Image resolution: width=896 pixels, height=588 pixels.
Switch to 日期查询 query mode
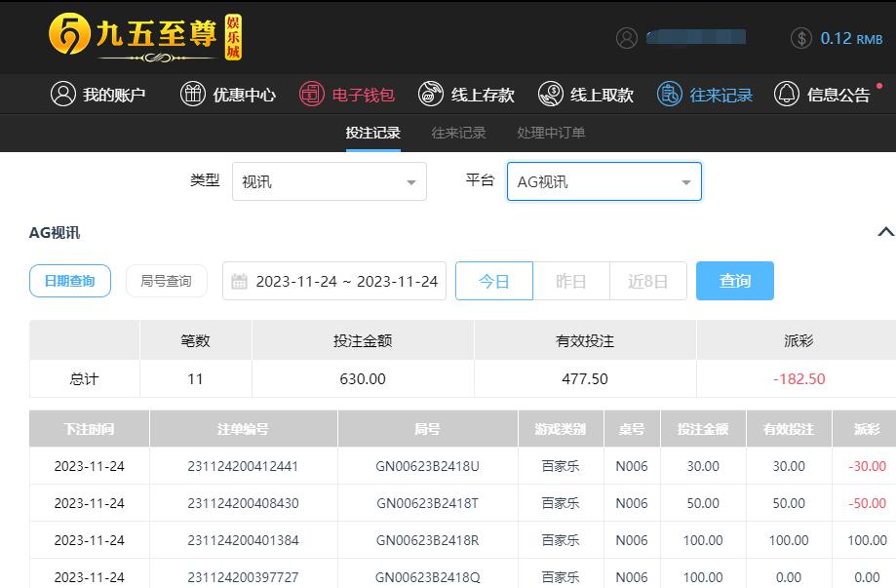70,281
